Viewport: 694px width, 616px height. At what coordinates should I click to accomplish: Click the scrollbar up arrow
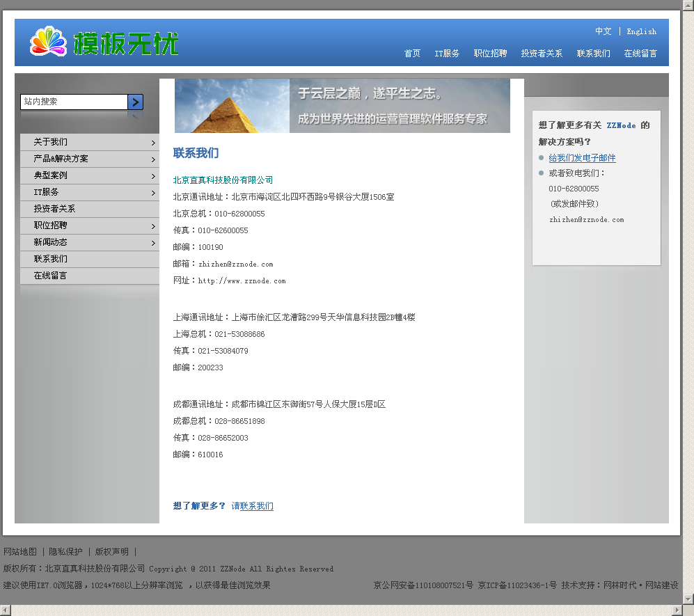click(688, 6)
